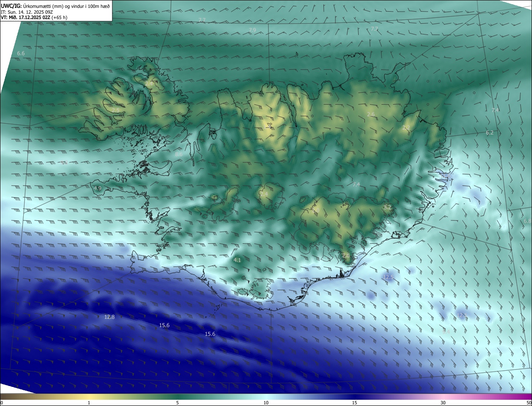Image resolution: width=532 pixels, height=406 pixels.
Task: Click the color scale tick label '50'
Action: (x=529, y=403)
